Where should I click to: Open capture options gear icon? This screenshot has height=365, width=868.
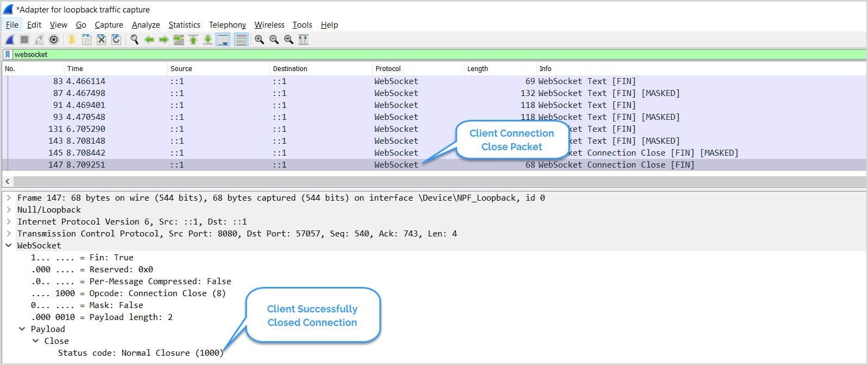54,40
